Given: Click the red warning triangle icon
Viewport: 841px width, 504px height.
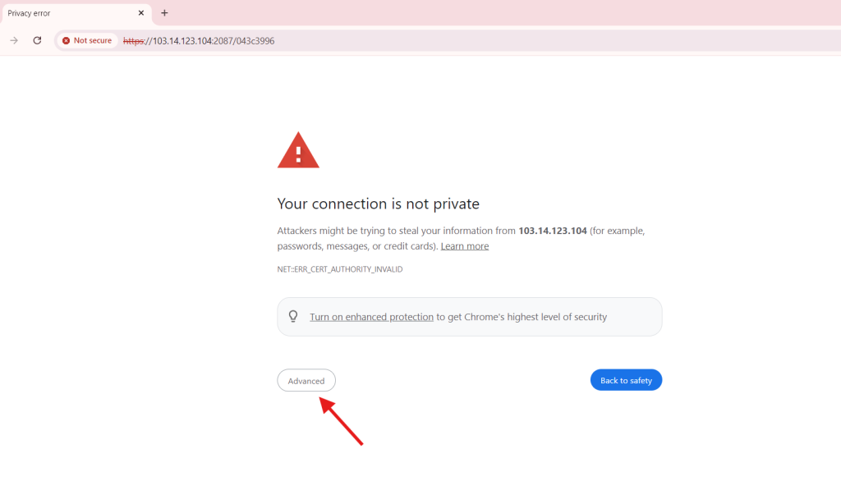Looking at the screenshot, I should [x=298, y=150].
